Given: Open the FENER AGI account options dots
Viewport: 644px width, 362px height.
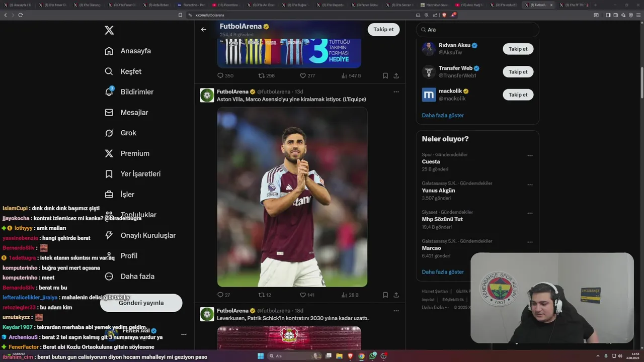Looking at the screenshot, I should pyautogui.click(x=184, y=334).
